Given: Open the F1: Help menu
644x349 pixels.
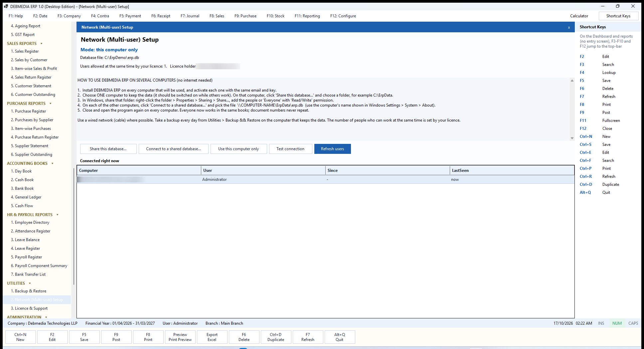Looking at the screenshot, I should 16,16.
